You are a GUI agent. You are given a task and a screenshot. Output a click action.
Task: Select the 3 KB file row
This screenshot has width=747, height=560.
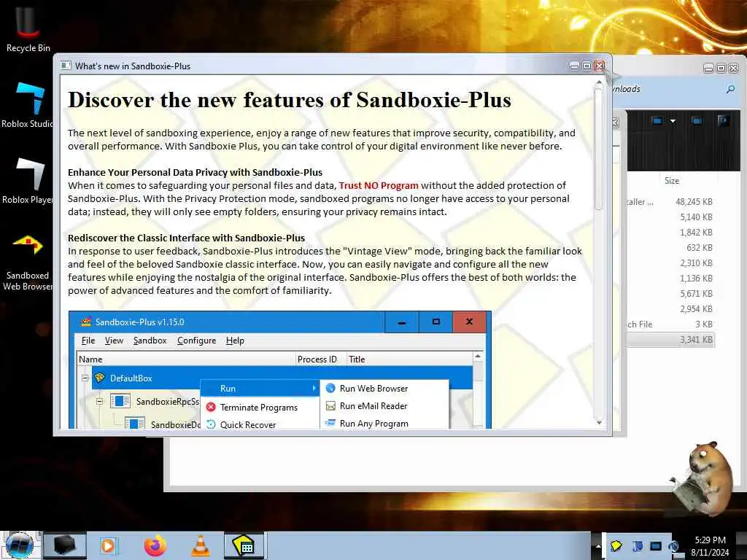(670, 324)
